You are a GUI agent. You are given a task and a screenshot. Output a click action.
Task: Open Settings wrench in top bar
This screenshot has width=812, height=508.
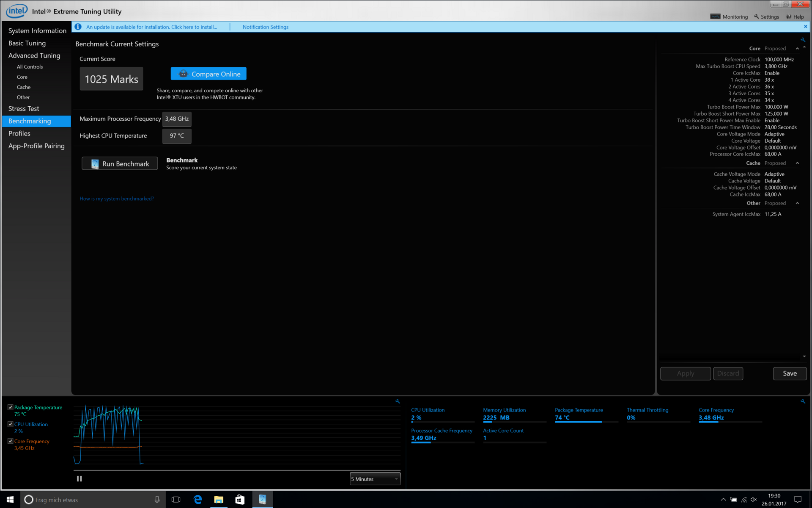click(x=757, y=17)
